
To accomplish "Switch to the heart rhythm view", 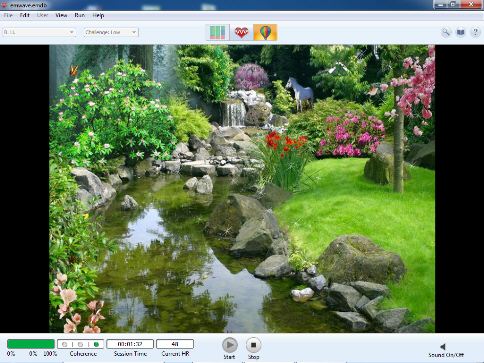I will (x=241, y=32).
